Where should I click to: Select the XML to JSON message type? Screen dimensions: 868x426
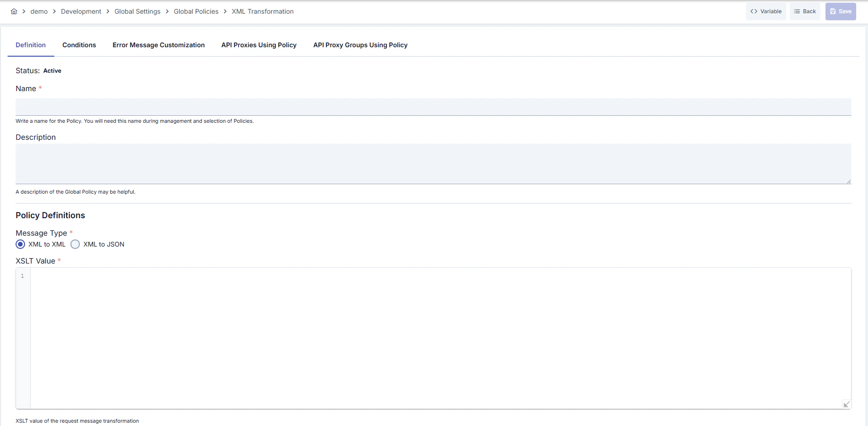[x=75, y=244]
